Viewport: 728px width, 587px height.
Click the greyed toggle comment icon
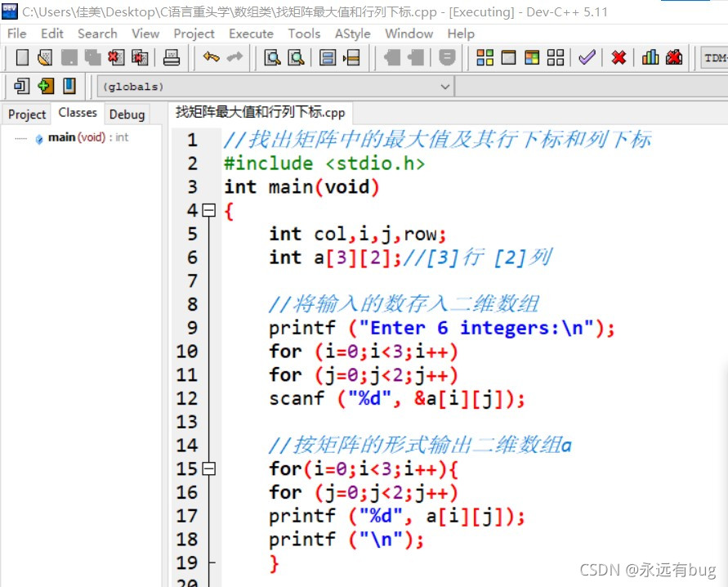[447, 57]
